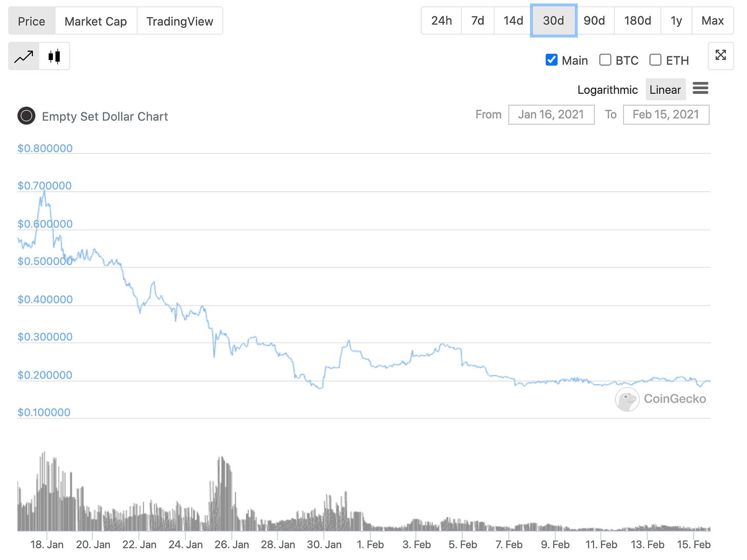Viewport: 747px width, 560px height.
Task: Open the chart hamburger menu
Action: click(700, 88)
